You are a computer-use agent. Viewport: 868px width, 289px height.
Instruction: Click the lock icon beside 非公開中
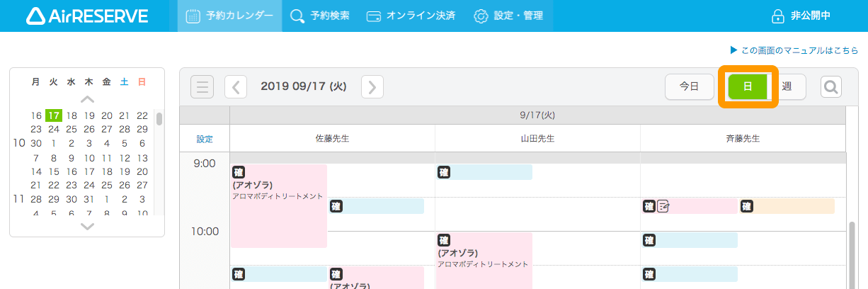778,16
